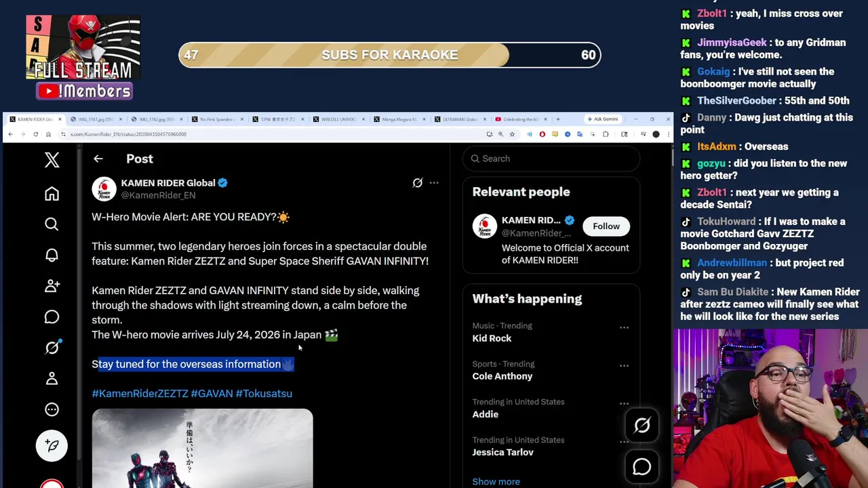Open the Profile person icon in sidebar

pyautogui.click(x=52, y=378)
